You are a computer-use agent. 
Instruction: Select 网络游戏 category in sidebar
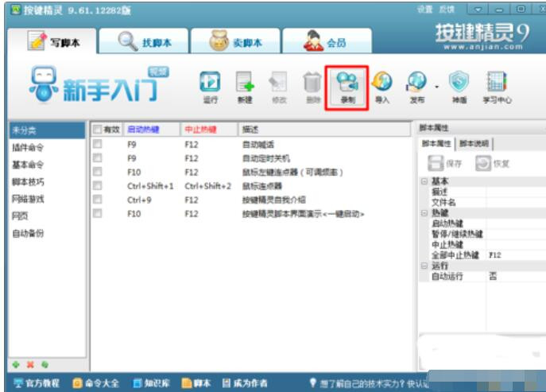pyautogui.click(x=28, y=199)
